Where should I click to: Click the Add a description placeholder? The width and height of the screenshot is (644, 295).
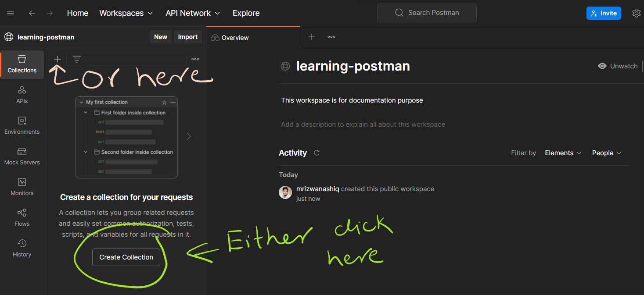363,124
